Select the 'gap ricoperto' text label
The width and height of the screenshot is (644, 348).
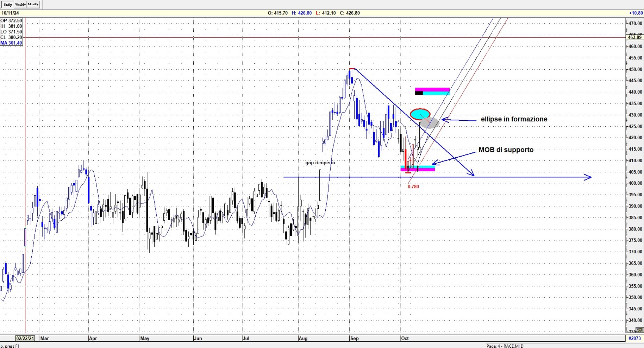tap(320, 163)
